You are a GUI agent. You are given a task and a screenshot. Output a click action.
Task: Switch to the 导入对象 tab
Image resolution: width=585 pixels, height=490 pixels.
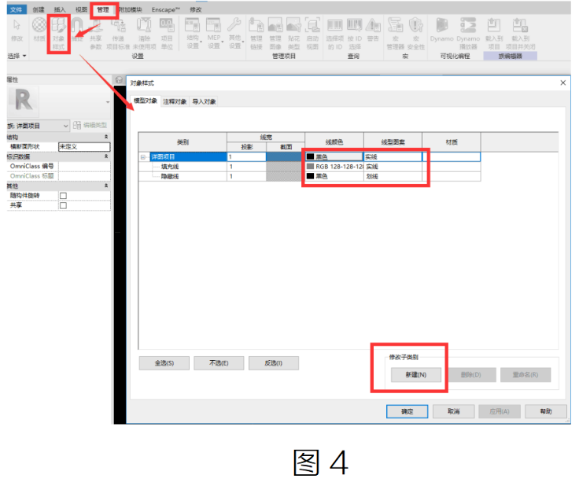[x=204, y=102]
